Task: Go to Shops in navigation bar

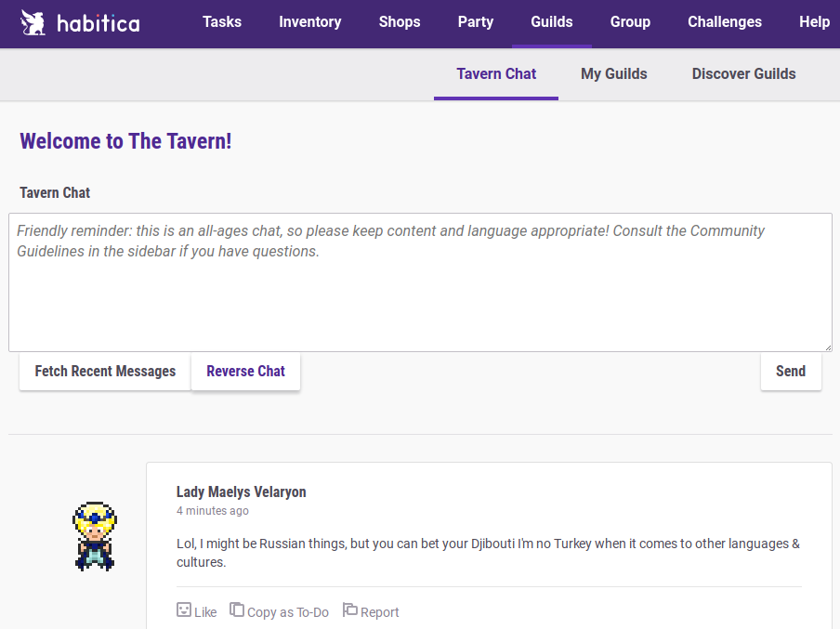Action: (x=400, y=22)
